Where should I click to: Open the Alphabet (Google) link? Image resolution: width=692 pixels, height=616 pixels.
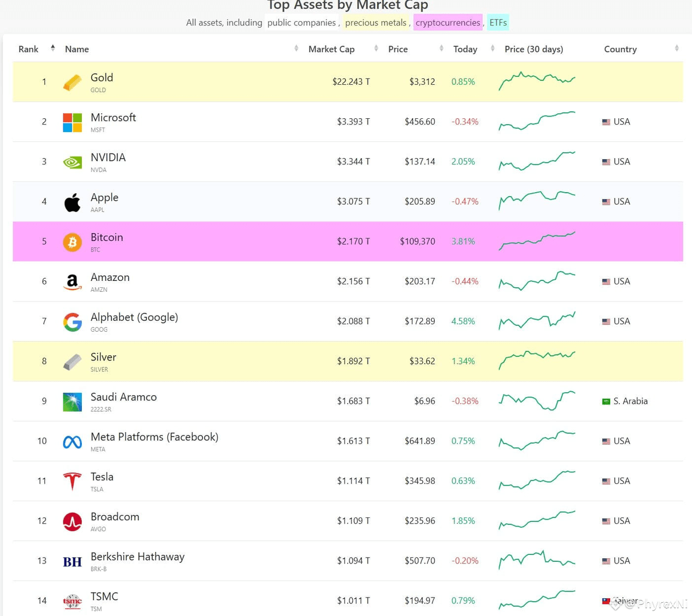(134, 317)
